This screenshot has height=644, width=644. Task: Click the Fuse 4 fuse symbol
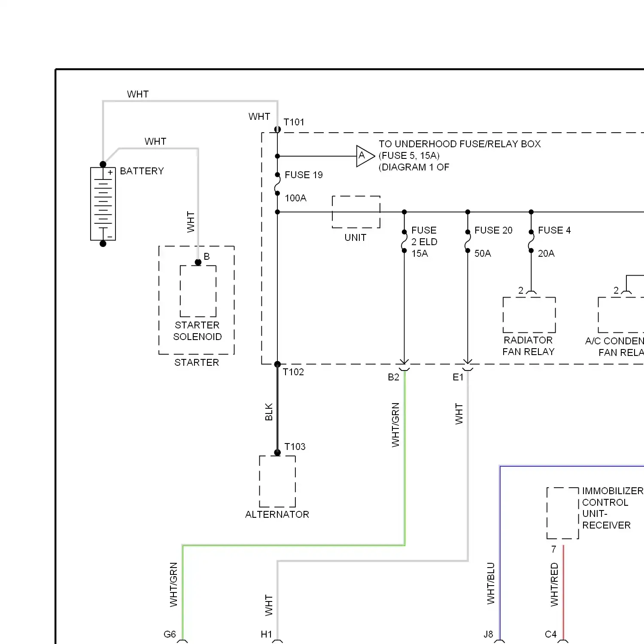click(531, 241)
